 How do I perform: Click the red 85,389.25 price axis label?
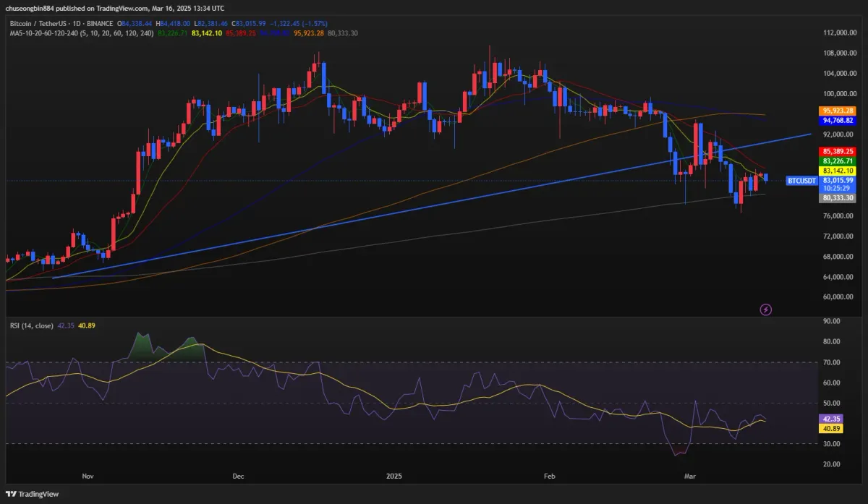(837, 151)
